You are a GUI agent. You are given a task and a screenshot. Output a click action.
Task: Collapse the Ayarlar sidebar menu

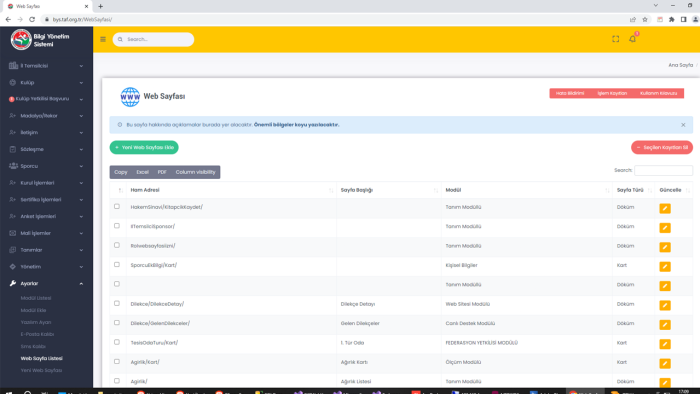46,283
